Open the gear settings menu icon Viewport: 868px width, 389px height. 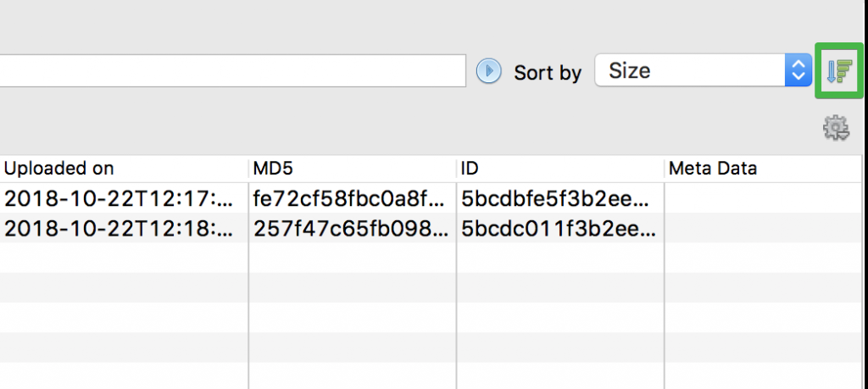[836, 128]
